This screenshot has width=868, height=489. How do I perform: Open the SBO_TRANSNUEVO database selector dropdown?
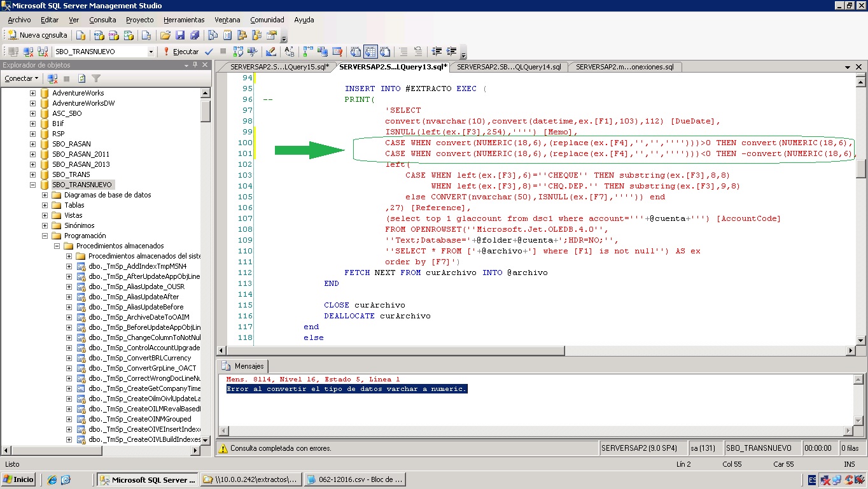click(152, 51)
